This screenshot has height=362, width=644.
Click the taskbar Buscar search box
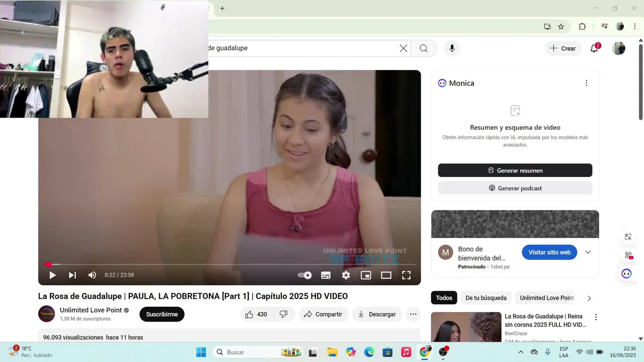258,352
